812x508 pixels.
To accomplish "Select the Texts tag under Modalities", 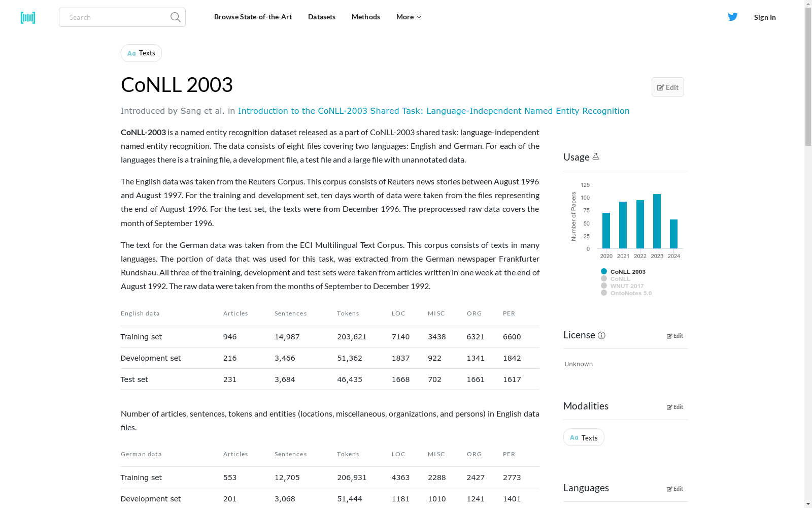I will point(584,437).
